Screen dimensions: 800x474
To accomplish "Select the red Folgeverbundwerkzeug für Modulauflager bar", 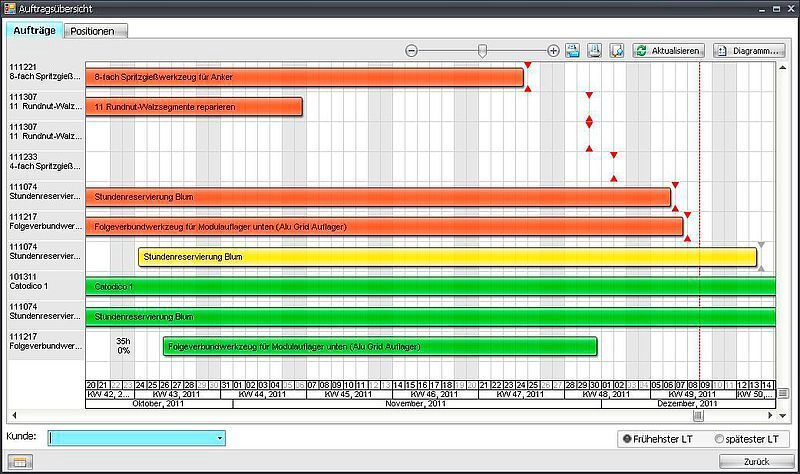I will pos(384,227).
